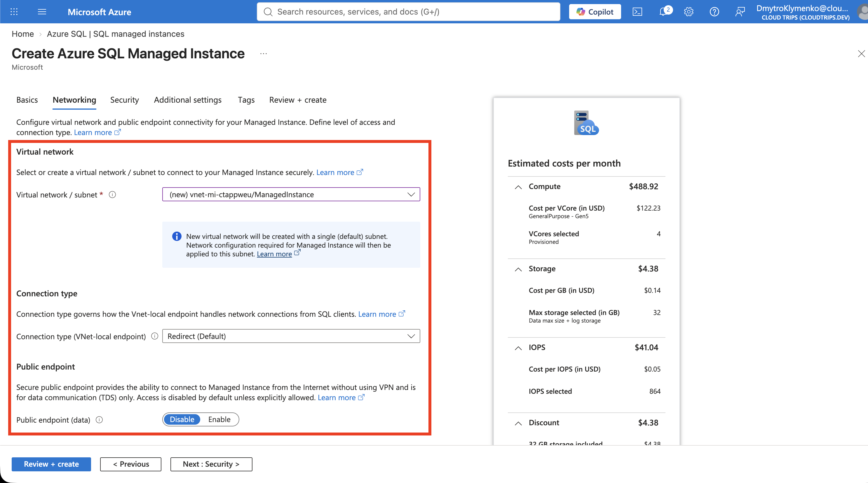Open the portal hamburger menu

[42, 12]
